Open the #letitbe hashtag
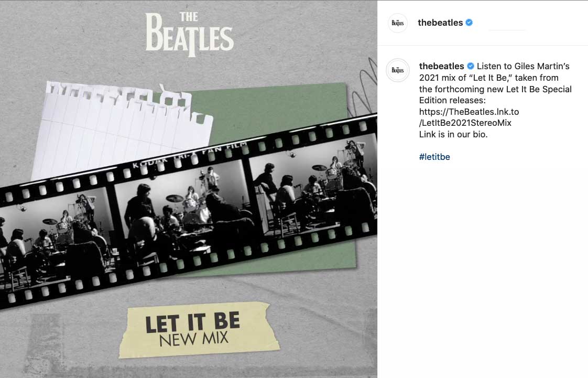The width and height of the screenshot is (588, 378). tap(434, 157)
